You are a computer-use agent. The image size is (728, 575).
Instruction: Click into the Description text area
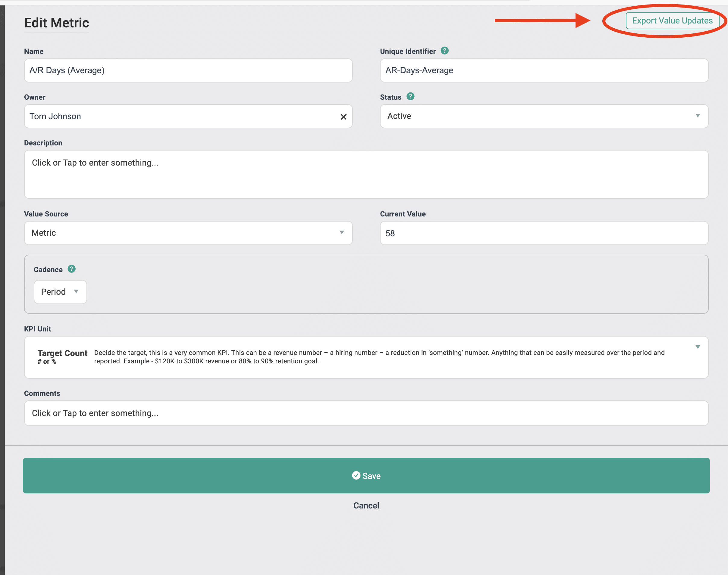click(366, 174)
